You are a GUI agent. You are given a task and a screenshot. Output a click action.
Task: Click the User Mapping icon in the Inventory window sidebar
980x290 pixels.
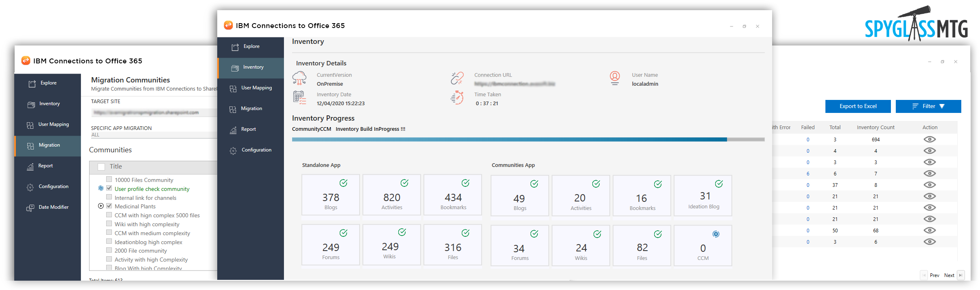pos(233,89)
